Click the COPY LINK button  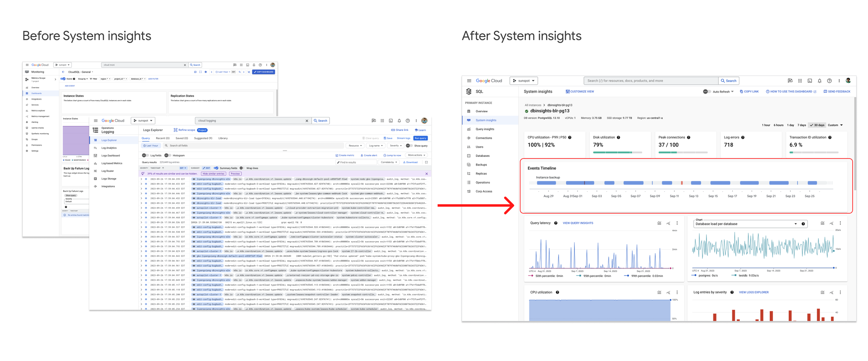tap(749, 92)
